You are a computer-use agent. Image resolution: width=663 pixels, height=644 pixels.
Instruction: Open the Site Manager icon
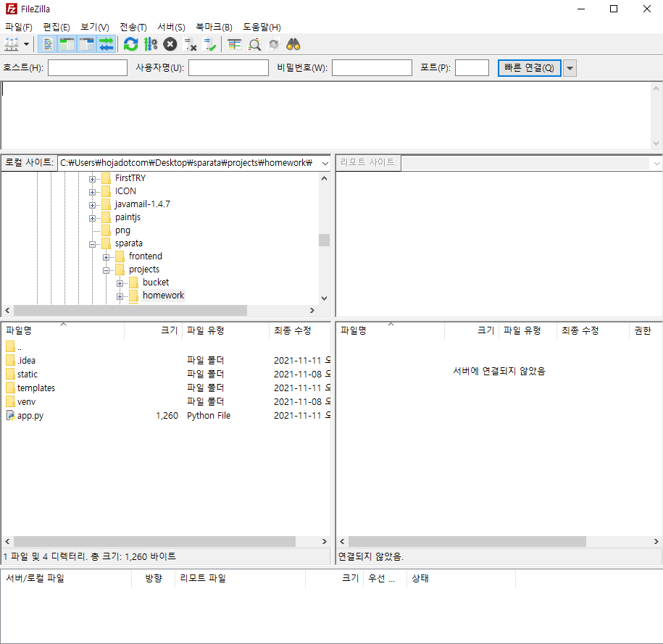(12, 44)
